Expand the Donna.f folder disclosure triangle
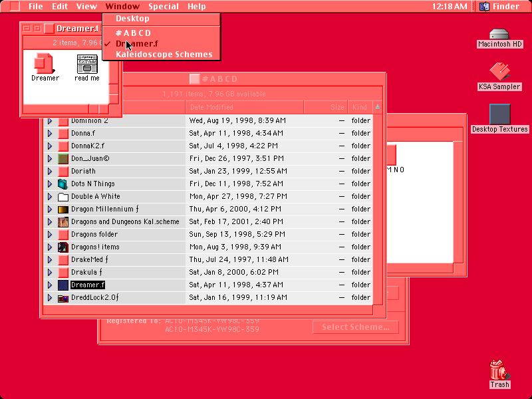This screenshot has width=532, height=399. click(x=50, y=134)
